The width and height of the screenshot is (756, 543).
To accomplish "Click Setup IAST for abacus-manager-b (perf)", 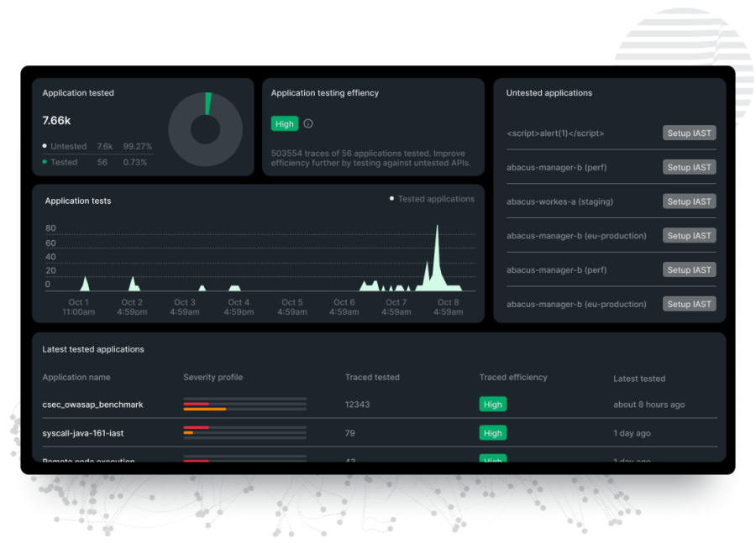I will [689, 167].
